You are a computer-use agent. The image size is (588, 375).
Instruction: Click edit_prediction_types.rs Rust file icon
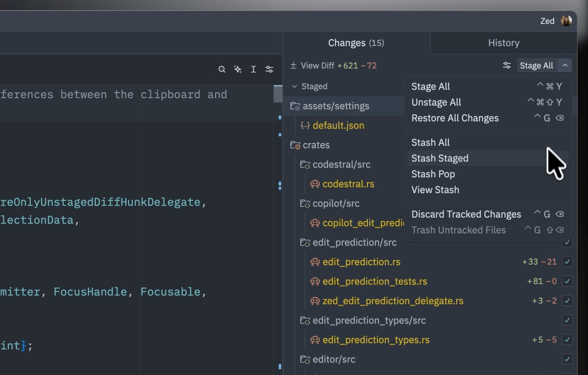click(315, 340)
